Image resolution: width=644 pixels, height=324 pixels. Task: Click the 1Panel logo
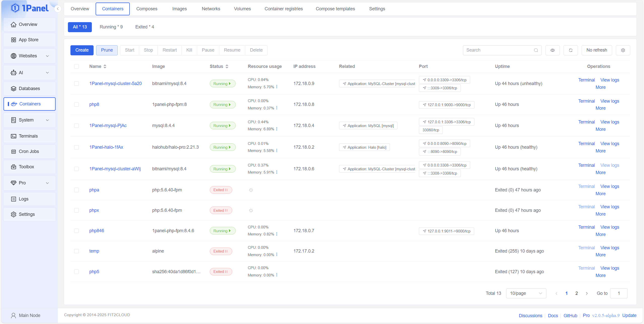coord(30,8)
